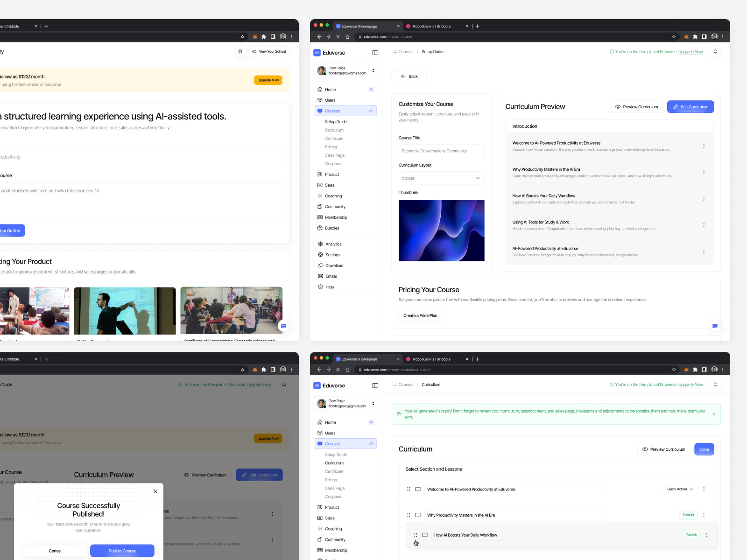Click the Analytics sidebar icon
The image size is (747, 560).
[x=320, y=244]
